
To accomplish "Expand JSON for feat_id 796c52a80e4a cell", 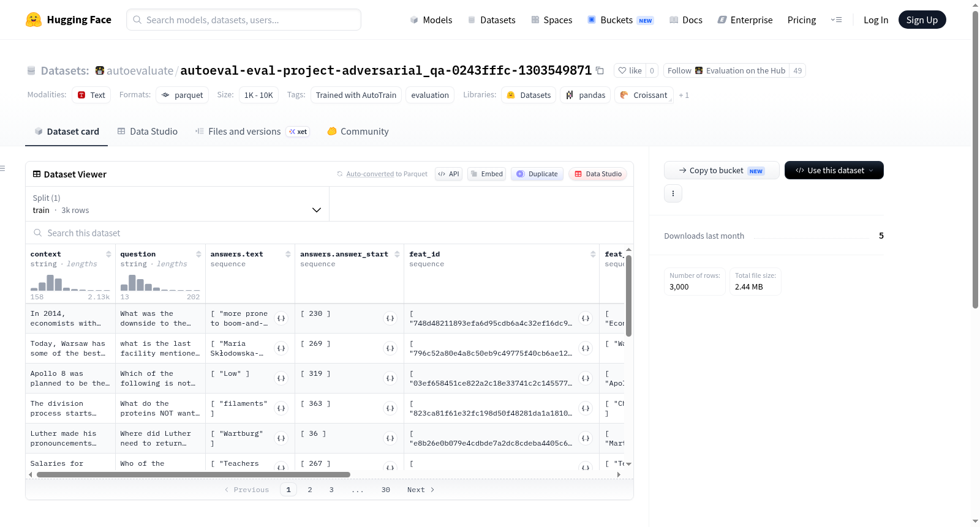I will tap(586, 348).
